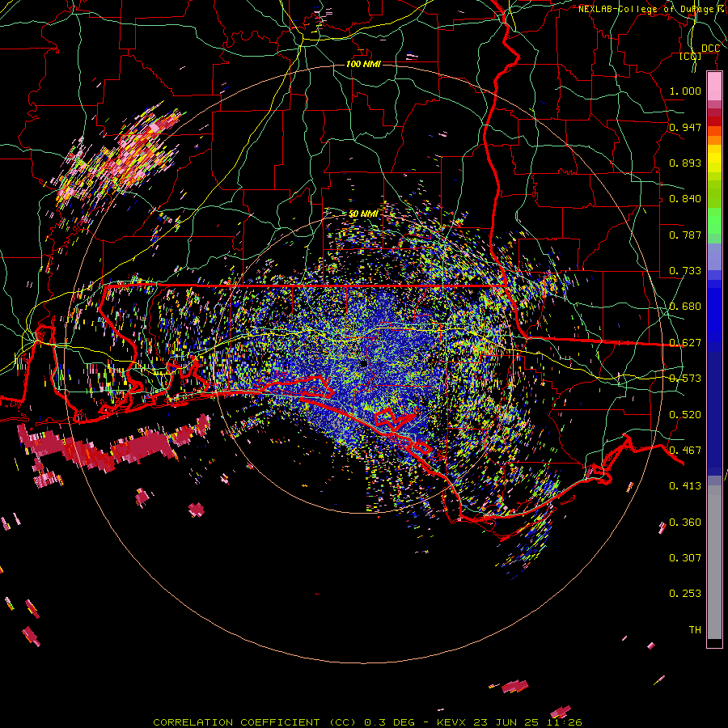
Task: Select the 0.893 legend value
Action: [685, 163]
